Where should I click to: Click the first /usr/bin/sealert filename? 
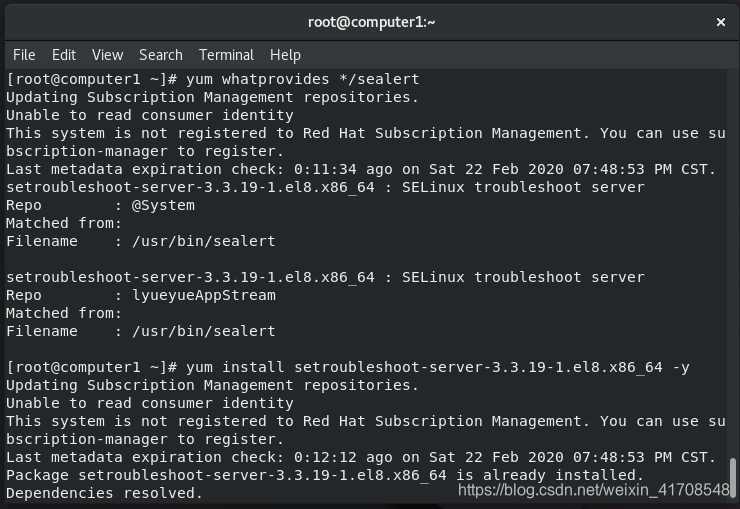tap(204, 241)
